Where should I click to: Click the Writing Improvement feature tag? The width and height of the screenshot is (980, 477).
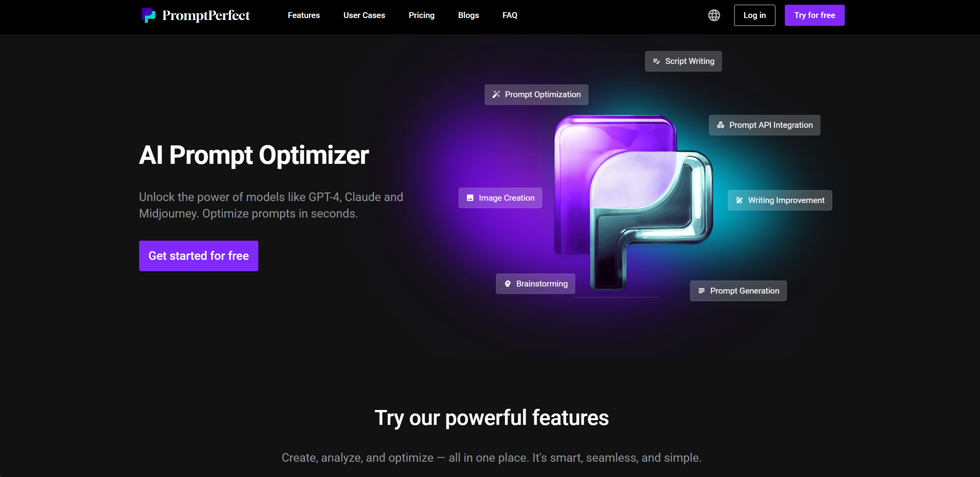(780, 200)
